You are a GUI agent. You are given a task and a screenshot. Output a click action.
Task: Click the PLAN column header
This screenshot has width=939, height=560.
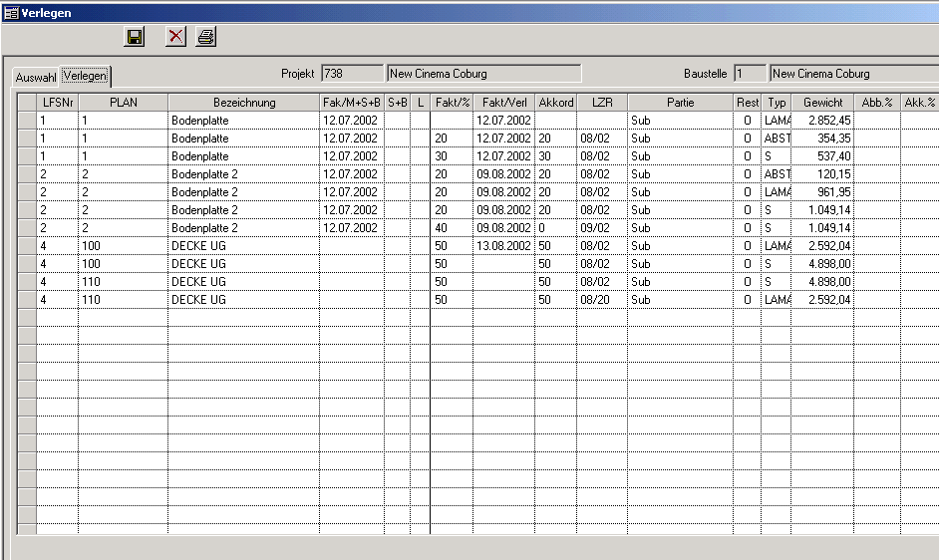pyautogui.click(x=123, y=103)
